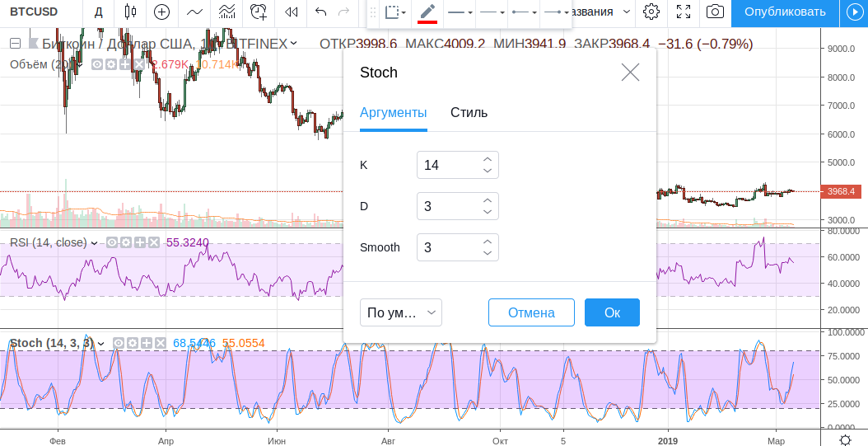Click the K value input field

(x=447, y=165)
